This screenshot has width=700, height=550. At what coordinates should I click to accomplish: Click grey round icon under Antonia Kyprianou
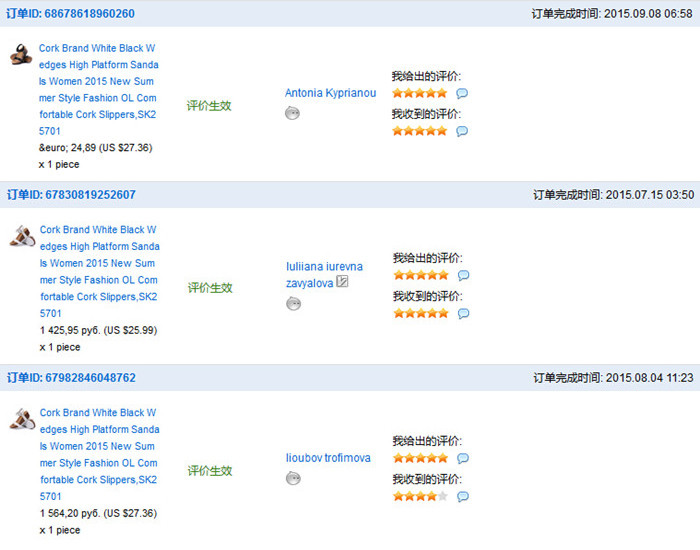[x=292, y=113]
